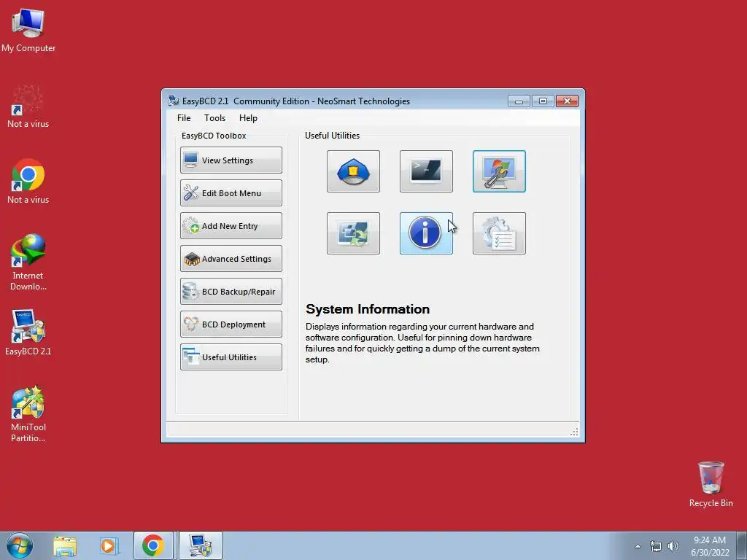Open the File menu

coord(184,118)
